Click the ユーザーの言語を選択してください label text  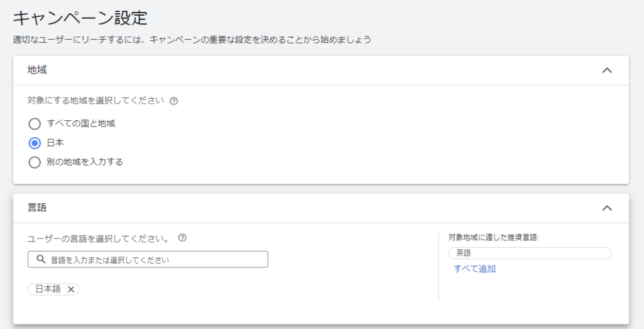click(x=99, y=238)
